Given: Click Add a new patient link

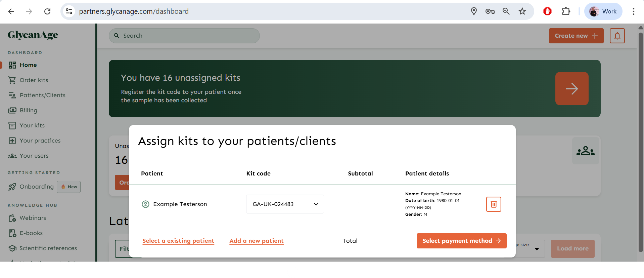Looking at the screenshot, I should (x=257, y=241).
